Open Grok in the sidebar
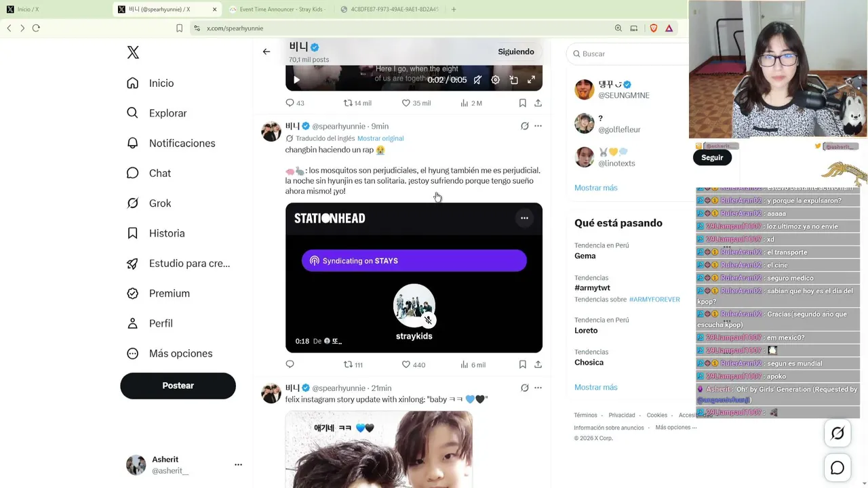The image size is (868, 488). click(x=149, y=203)
